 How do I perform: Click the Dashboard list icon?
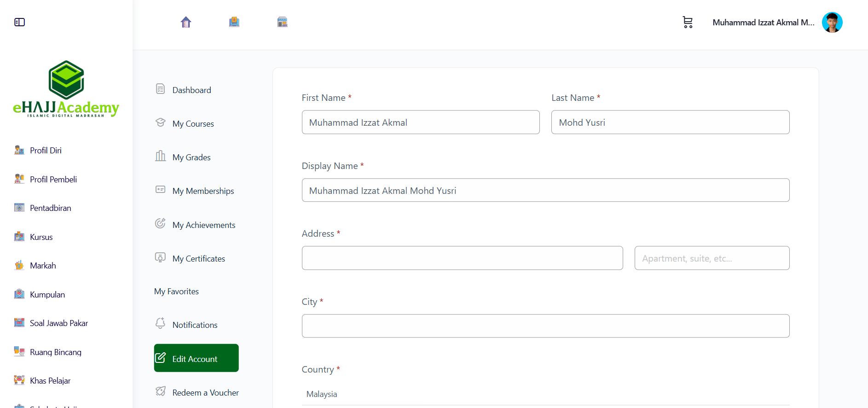tap(160, 89)
